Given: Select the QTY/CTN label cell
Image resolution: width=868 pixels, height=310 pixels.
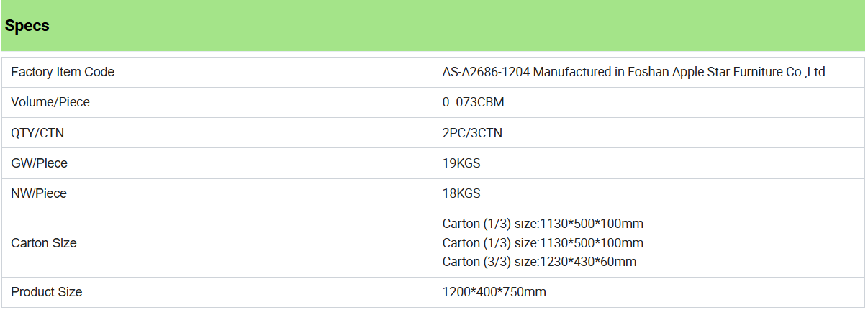Looking at the screenshot, I should pos(217,133).
